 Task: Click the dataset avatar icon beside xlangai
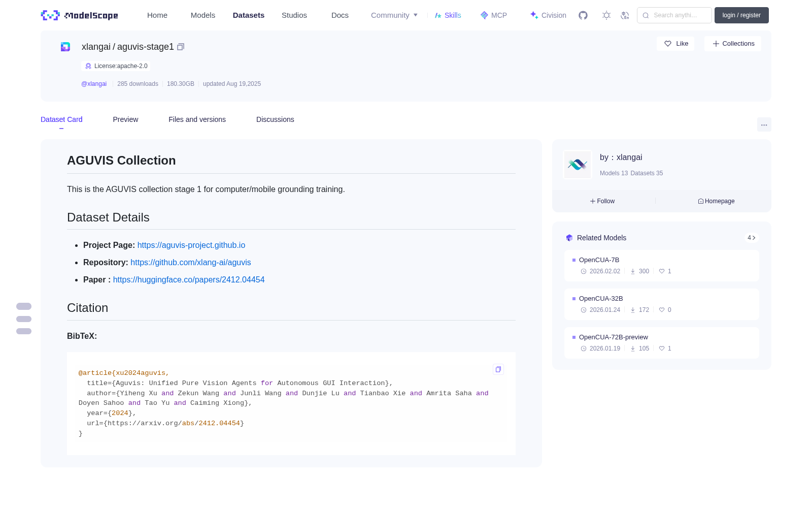tap(65, 47)
